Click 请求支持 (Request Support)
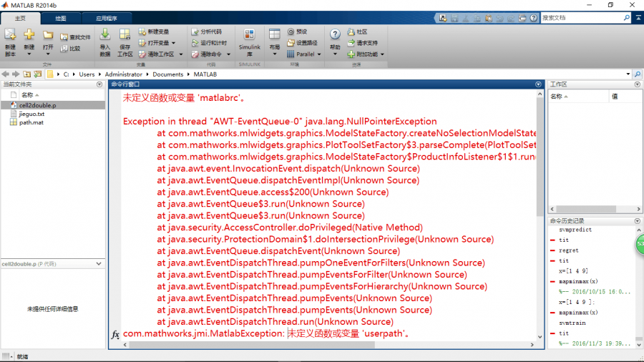Viewport: 644px width, 362px height. pos(363,43)
